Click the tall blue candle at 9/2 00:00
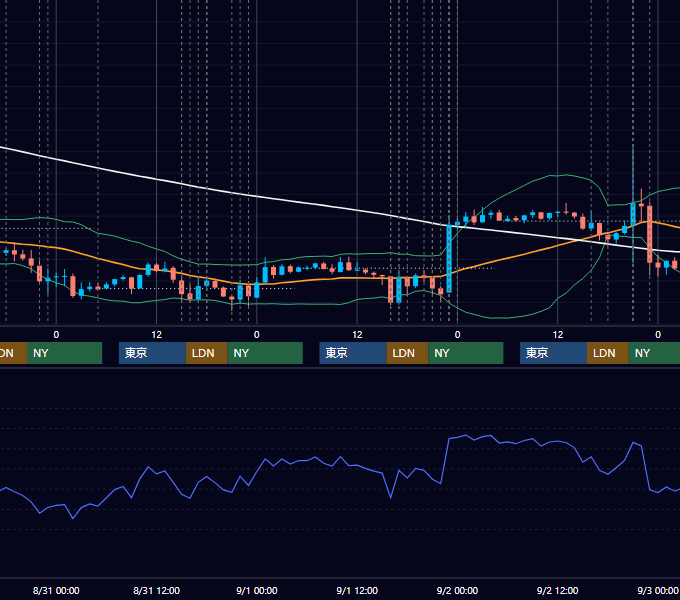The image size is (680, 600). tap(449, 258)
